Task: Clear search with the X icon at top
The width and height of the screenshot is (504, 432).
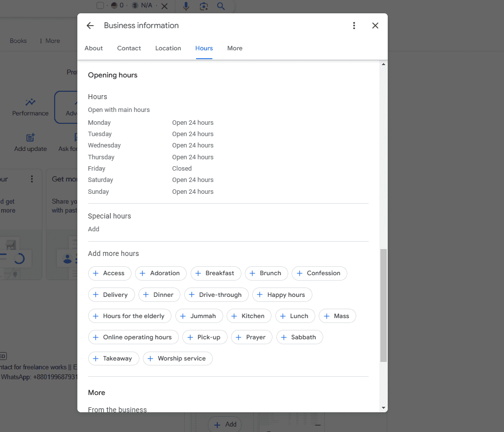Action: tap(164, 6)
